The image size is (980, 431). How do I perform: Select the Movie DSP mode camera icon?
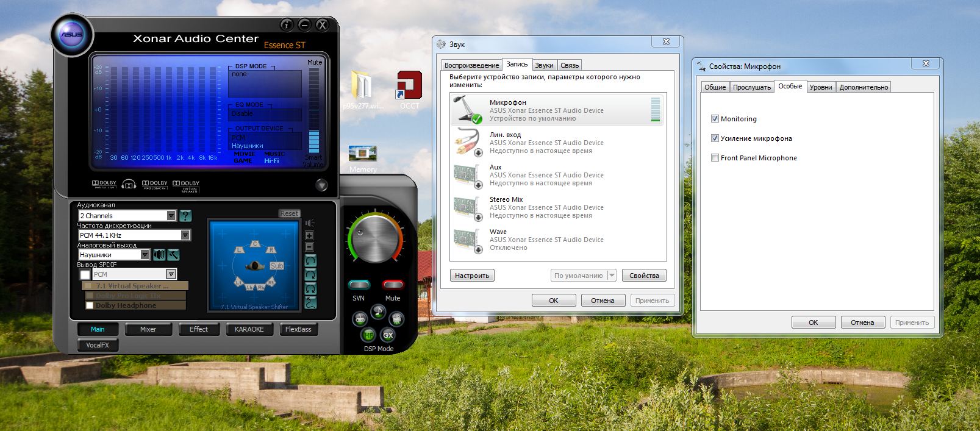(396, 318)
